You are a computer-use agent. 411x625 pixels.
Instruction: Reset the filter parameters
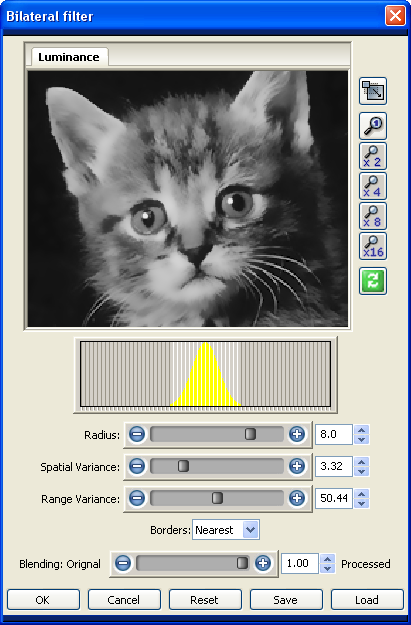[x=205, y=599]
